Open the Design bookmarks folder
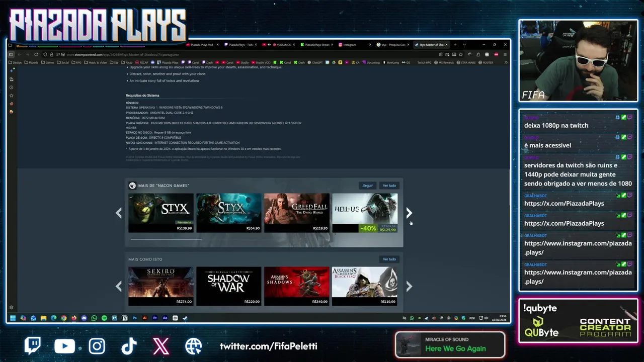Image resolution: width=644 pixels, height=362 pixels. (15, 62)
